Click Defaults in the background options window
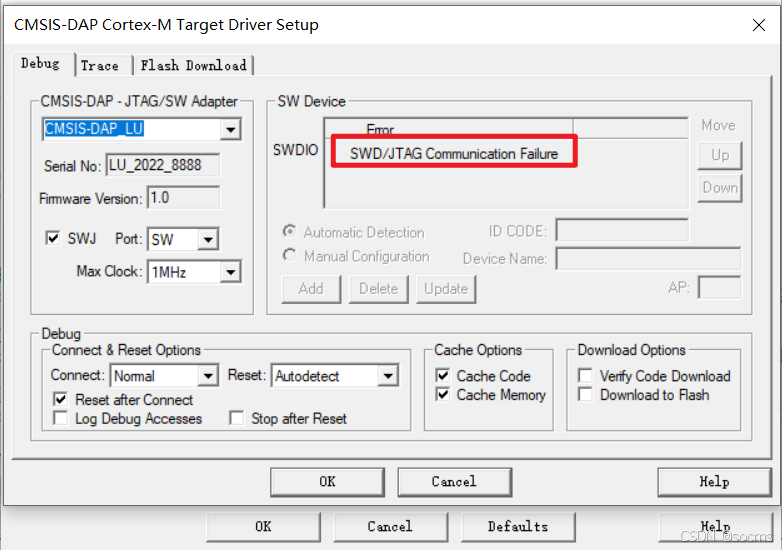The width and height of the screenshot is (782, 550). 518,527
